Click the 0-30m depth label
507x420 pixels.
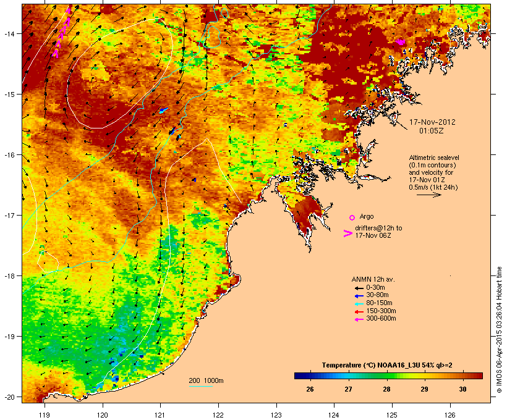(x=375, y=288)
